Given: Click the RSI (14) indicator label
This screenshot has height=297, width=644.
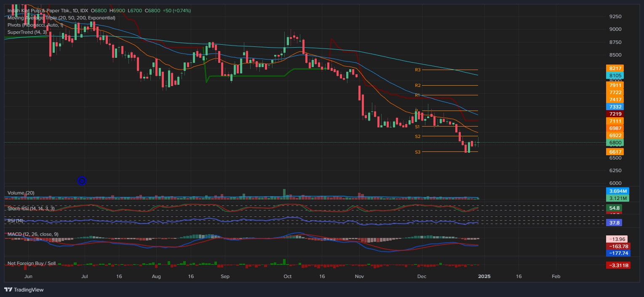Looking at the screenshot, I should coord(15,220).
